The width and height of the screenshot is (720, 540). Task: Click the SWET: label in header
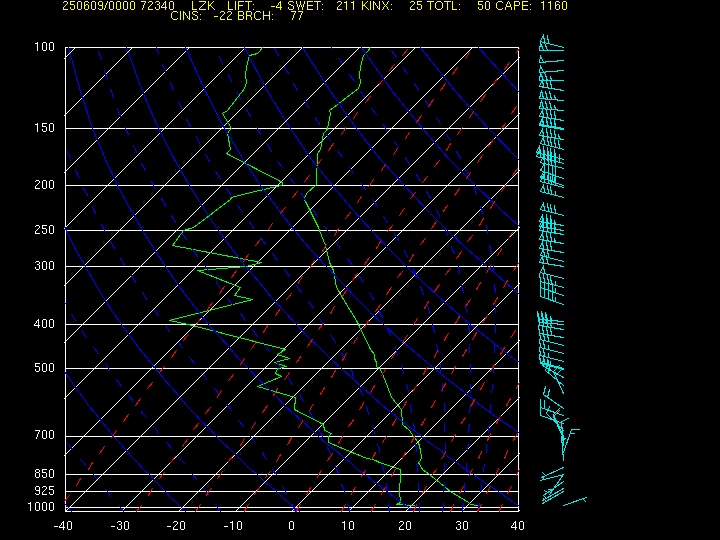click(x=306, y=6)
